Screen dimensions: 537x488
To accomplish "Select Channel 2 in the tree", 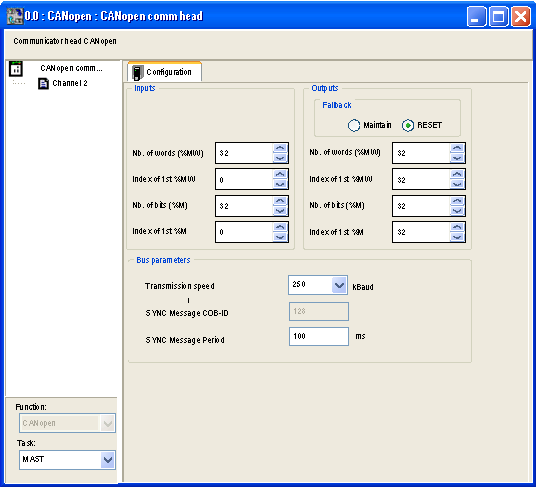I will (x=70, y=83).
